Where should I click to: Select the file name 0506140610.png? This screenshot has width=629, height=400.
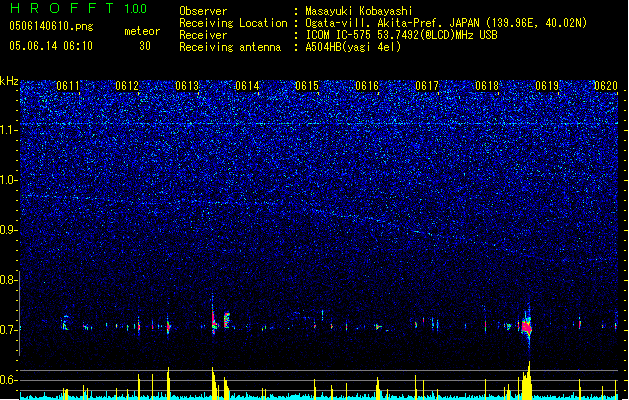click(x=51, y=26)
